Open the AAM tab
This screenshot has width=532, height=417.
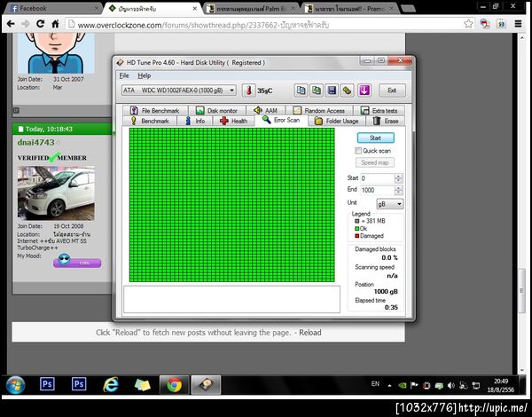[x=266, y=110]
